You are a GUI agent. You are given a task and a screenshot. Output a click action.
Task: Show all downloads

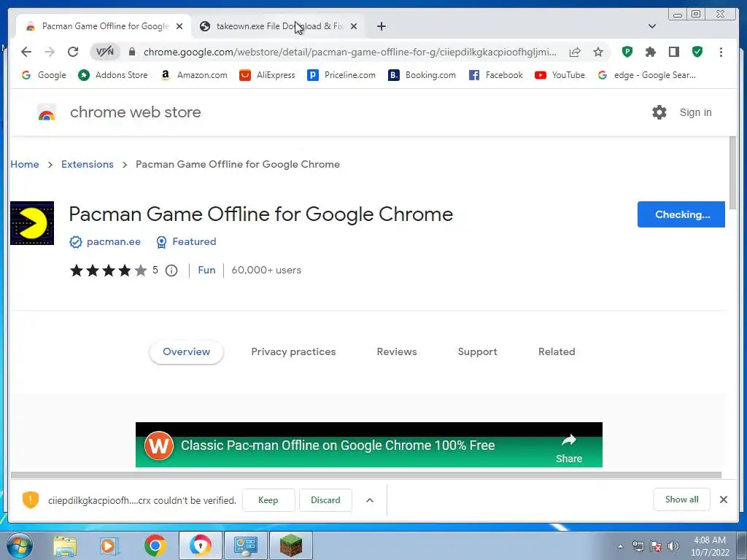pos(682,499)
